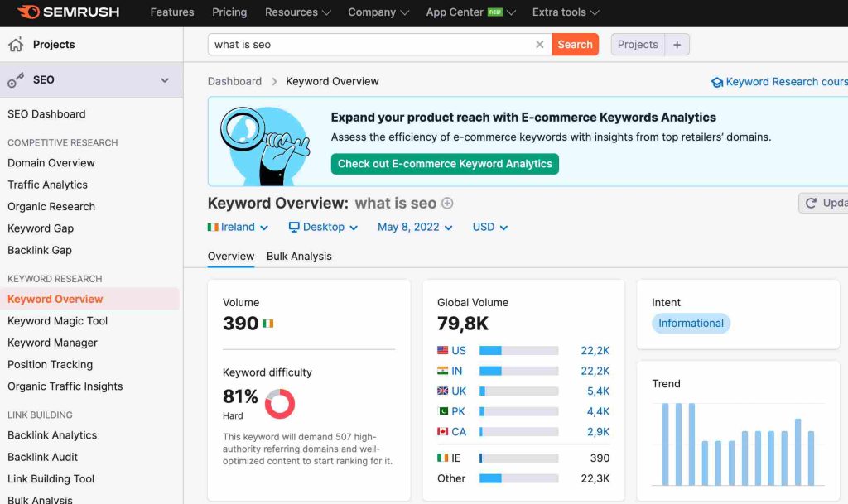The height and width of the screenshot is (504, 848).
Task: Open Backlink Analytics in sidebar
Action: pyautogui.click(x=52, y=435)
